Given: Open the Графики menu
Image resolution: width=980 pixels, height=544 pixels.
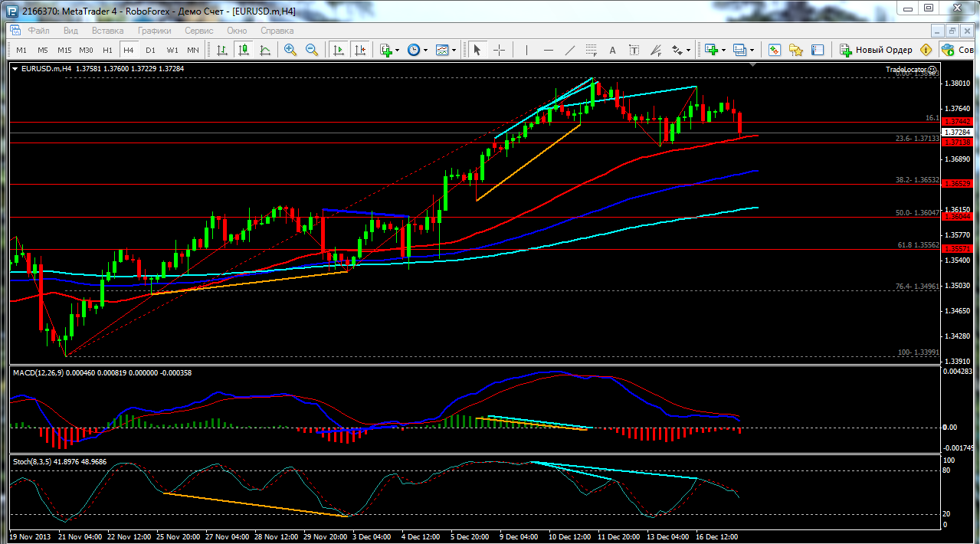Looking at the screenshot, I should click(154, 31).
